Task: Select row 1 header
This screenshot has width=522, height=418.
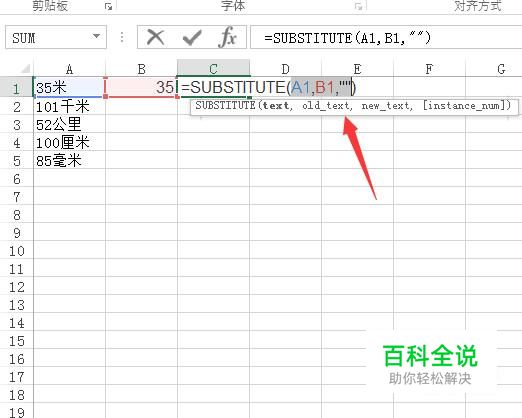Action: pyautogui.click(x=16, y=88)
